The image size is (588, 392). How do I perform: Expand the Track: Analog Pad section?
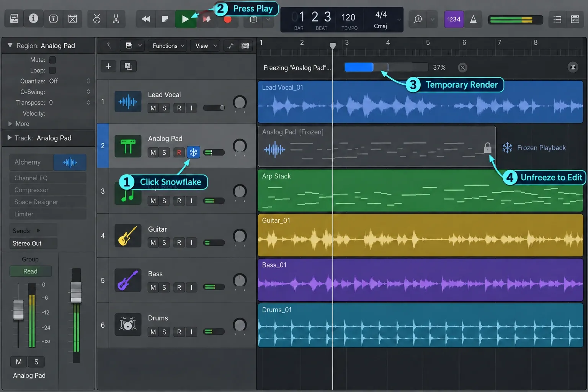(x=10, y=138)
